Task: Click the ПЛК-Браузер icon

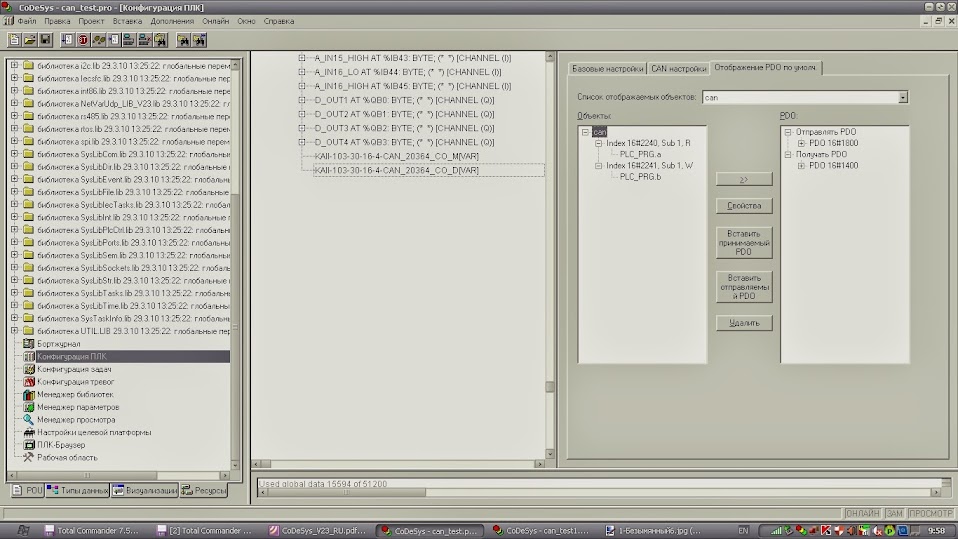Action: pos(29,445)
